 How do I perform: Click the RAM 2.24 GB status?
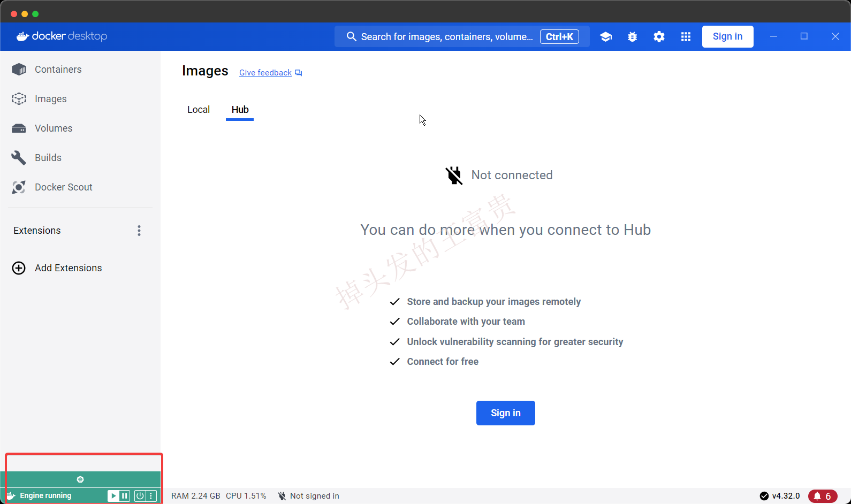coord(196,496)
